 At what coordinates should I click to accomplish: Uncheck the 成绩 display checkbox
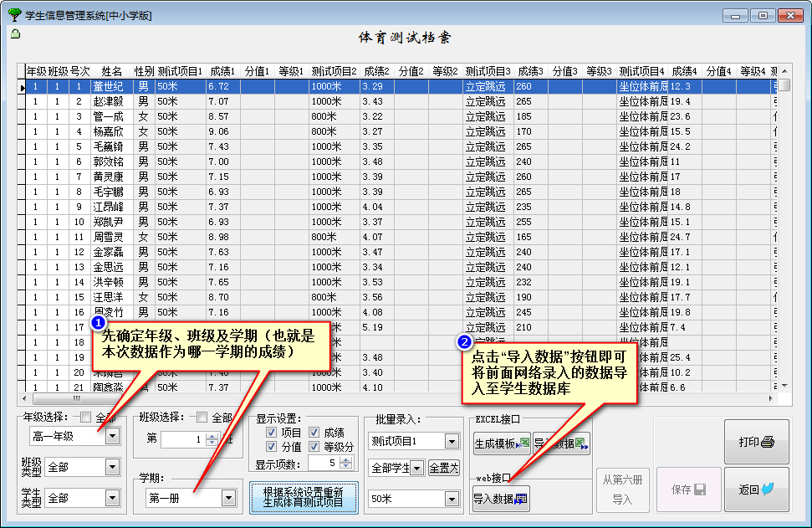point(314,433)
